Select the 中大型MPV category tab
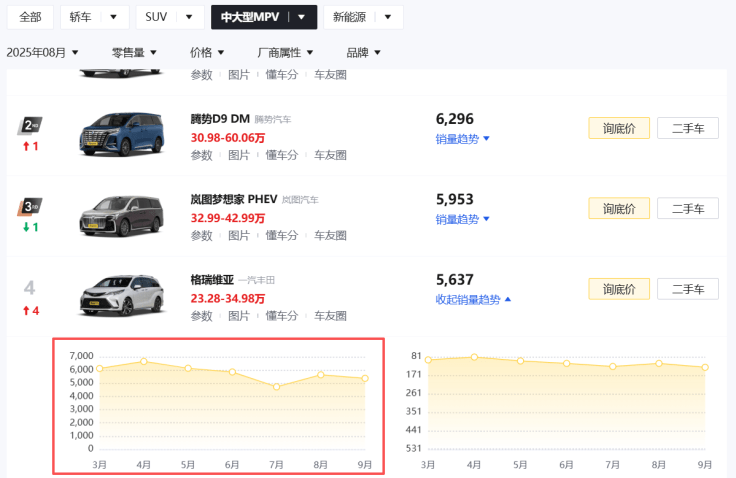 pyautogui.click(x=250, y=17)
